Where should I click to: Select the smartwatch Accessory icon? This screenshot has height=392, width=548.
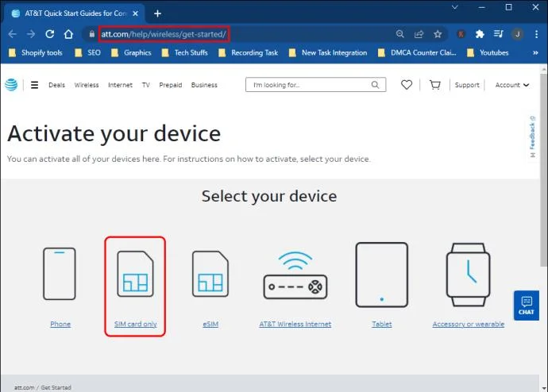click(469, 275)
